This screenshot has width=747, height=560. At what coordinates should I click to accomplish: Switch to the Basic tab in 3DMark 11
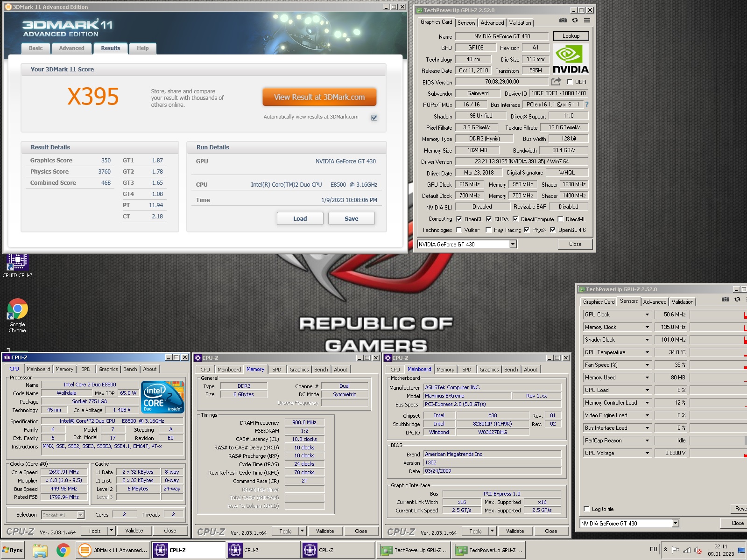[x=35, y=48]
